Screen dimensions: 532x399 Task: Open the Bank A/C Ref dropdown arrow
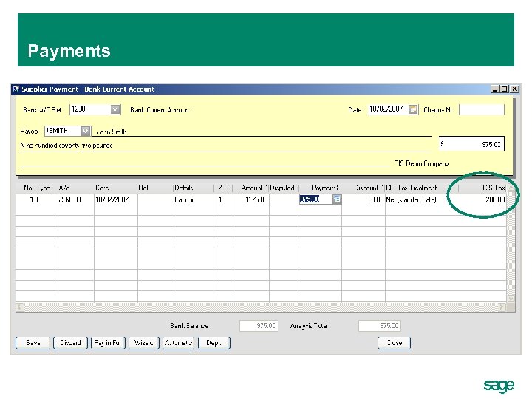pyautogui.click(x=115, y=109)
